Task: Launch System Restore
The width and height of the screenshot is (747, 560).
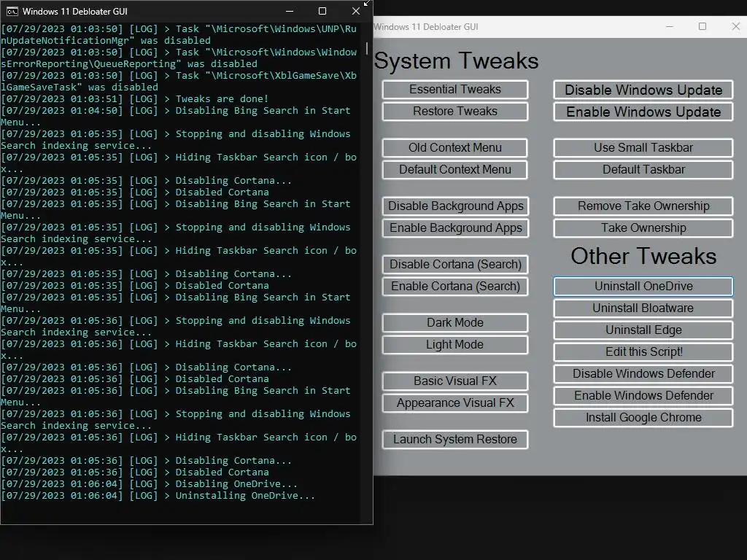Action: (x=455, y=440)
